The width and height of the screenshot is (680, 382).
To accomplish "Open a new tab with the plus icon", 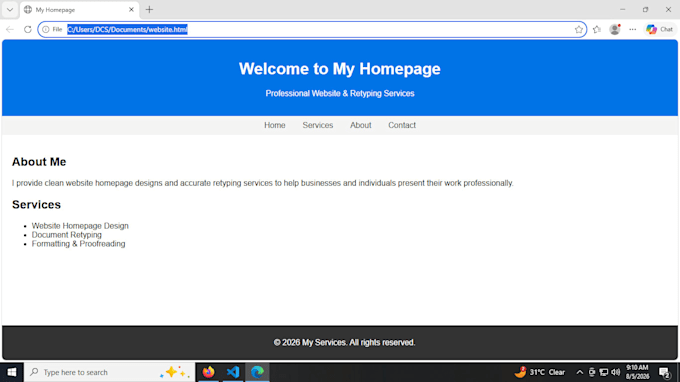I will 149,10.
